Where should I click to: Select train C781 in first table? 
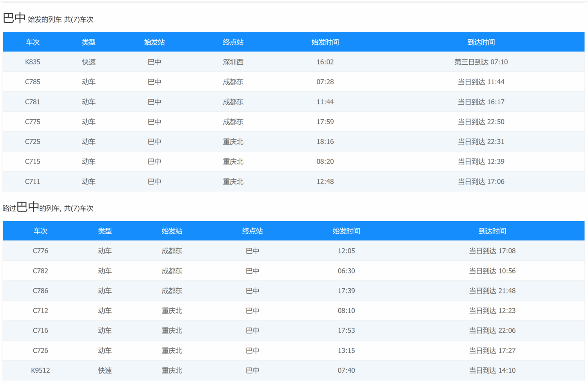[33, 102]
